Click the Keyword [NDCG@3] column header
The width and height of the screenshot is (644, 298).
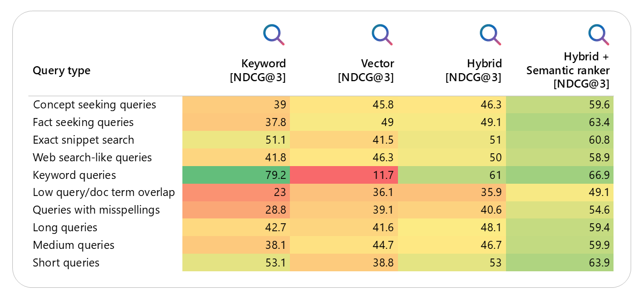[258, 70]
